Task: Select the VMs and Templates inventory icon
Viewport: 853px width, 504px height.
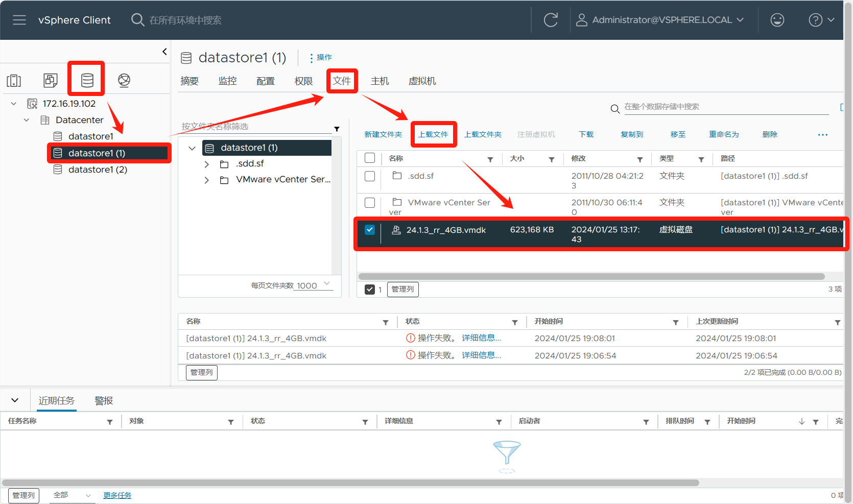Action: (51, 80)
